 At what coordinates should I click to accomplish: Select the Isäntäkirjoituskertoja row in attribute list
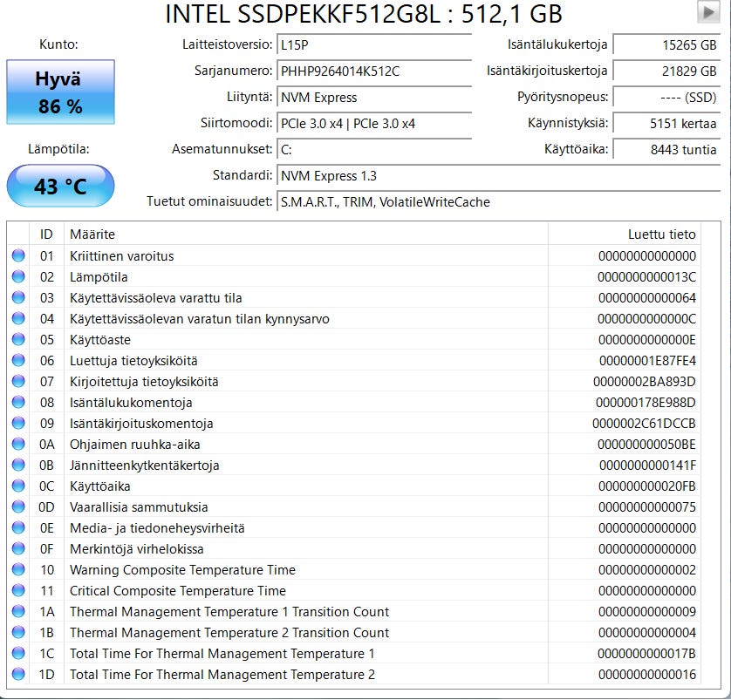(x=349, y=424)
